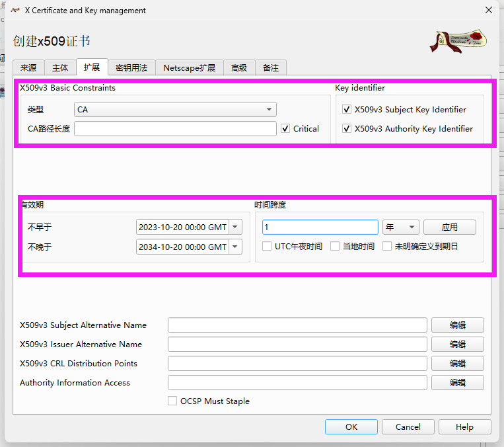Click the 时间跨度 number input field
The image size is (504, 447).
320,227
